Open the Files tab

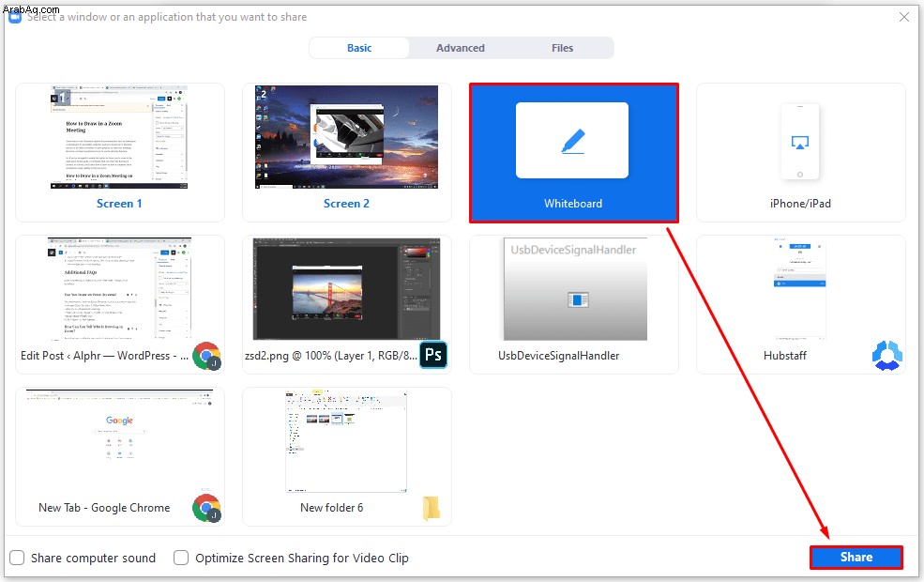[x=562, y=48]
